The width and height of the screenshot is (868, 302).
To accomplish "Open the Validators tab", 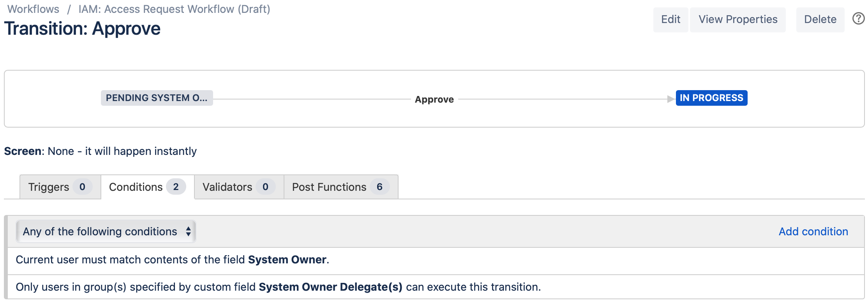I will [x=238, y=187].
